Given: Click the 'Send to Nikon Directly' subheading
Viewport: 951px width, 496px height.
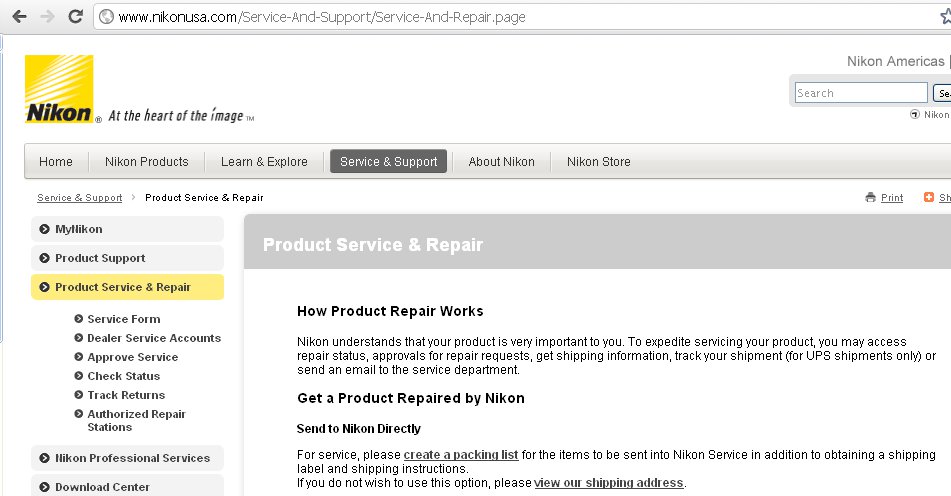Looking at the screenshot, I should click(x=358, y=429).
